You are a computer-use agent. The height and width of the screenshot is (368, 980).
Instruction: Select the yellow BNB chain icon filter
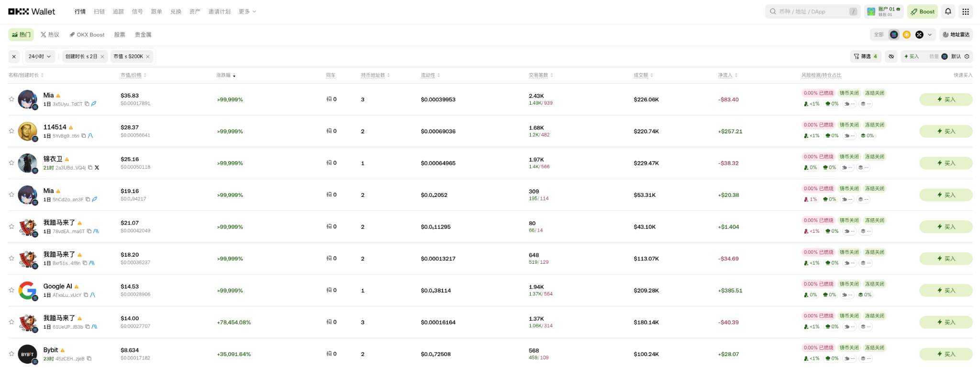(906, 34)
